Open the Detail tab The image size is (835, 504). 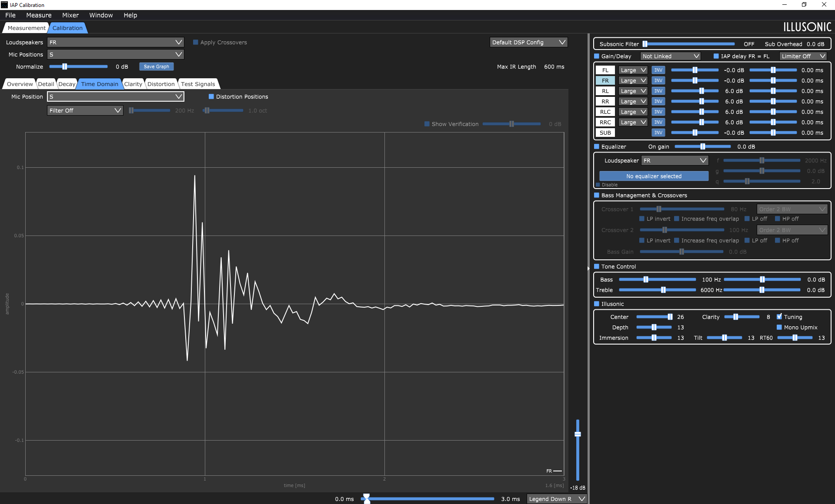click(x=46, y=84)
